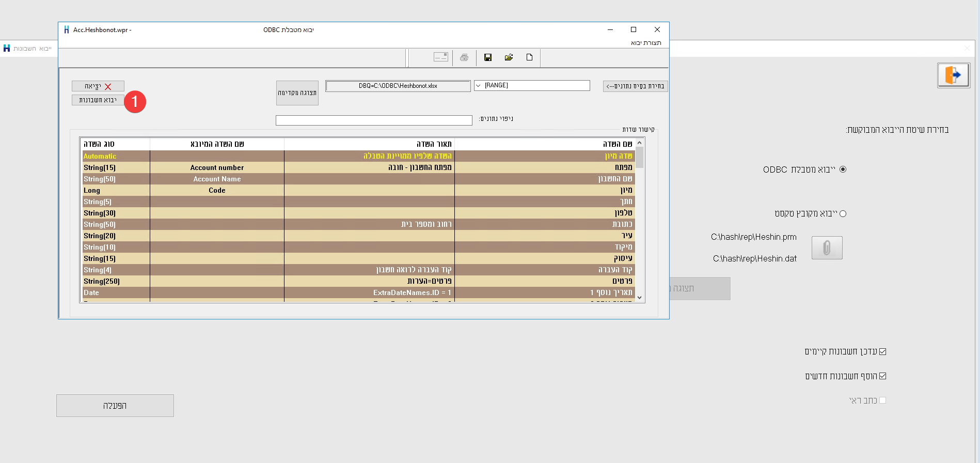This screenshot has height=463, width=980.
Task: Click the Print toolbar icon
Action: [464, 57]
